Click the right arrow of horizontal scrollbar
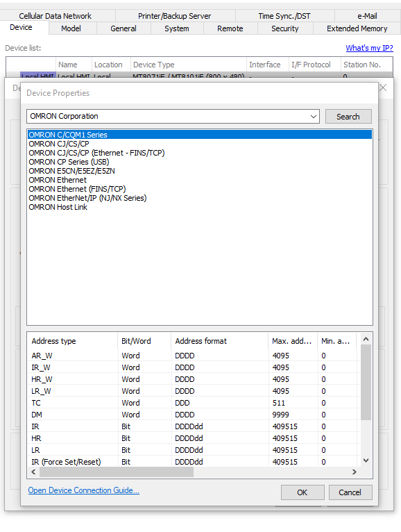The height and width of the screenshot is (532, 401). click(x=355, y=472)
